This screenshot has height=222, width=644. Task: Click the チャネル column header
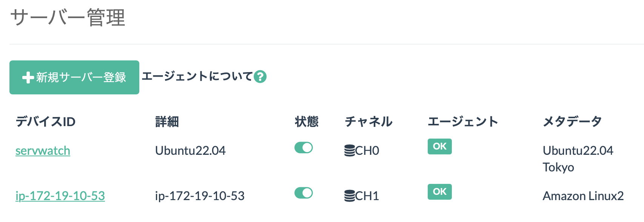point(369,122)
